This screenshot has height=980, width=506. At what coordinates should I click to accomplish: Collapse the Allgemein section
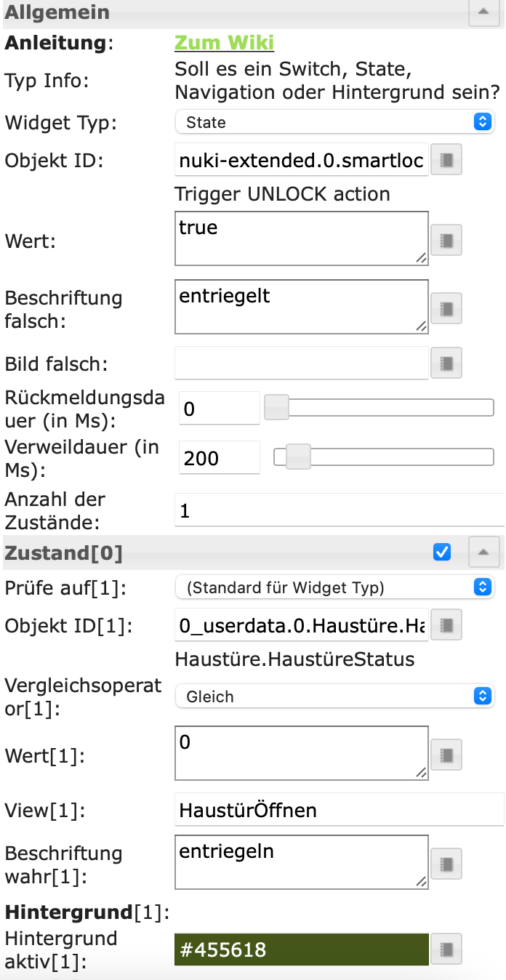pos(483,12)
